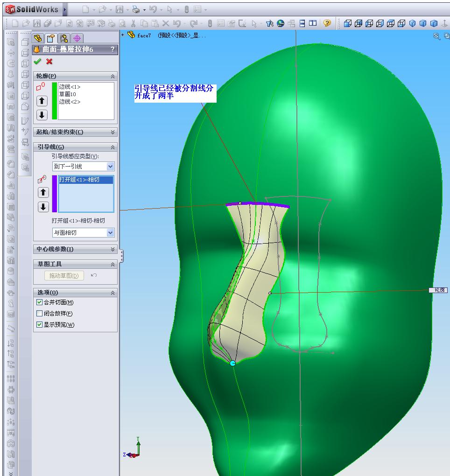Toggle the 合并切面(M) checkbox

(x=39, y=302)
